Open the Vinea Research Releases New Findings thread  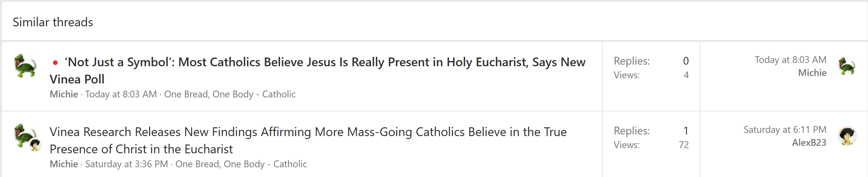point(308,140)
